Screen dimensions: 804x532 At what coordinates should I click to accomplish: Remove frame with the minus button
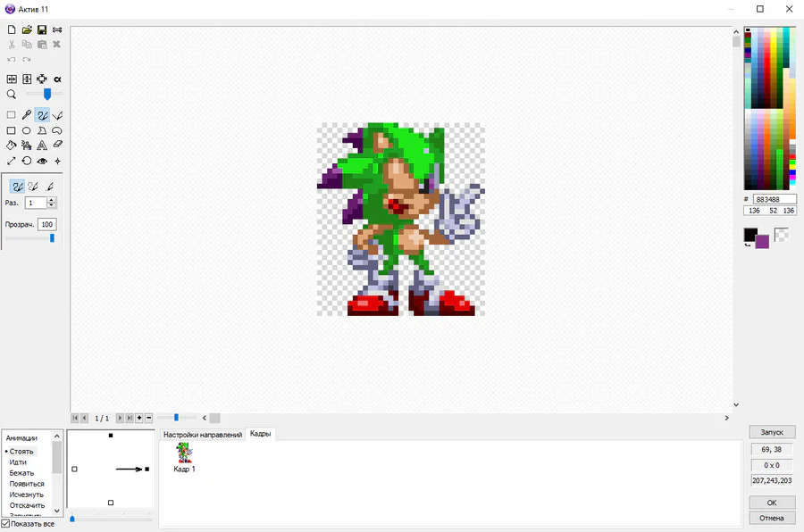click(148, 419)
